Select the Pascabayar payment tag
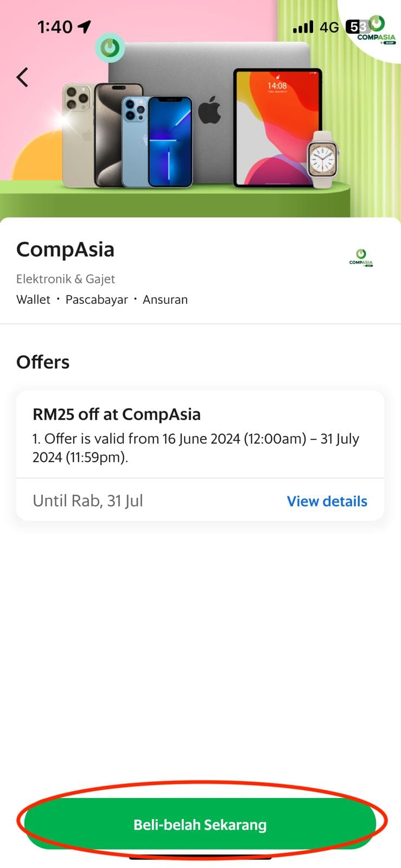Screen dimensions: 401x868 [x=97, y=299]
